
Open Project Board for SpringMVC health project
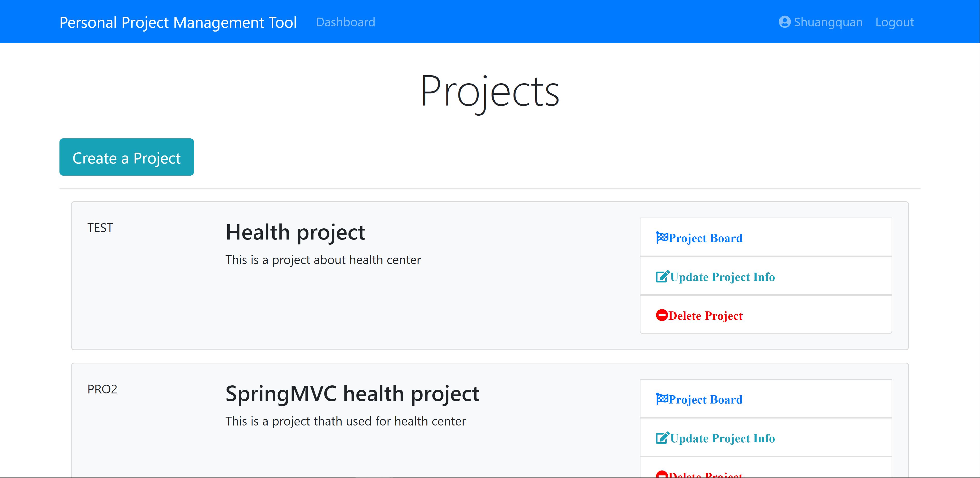(766, 399)
